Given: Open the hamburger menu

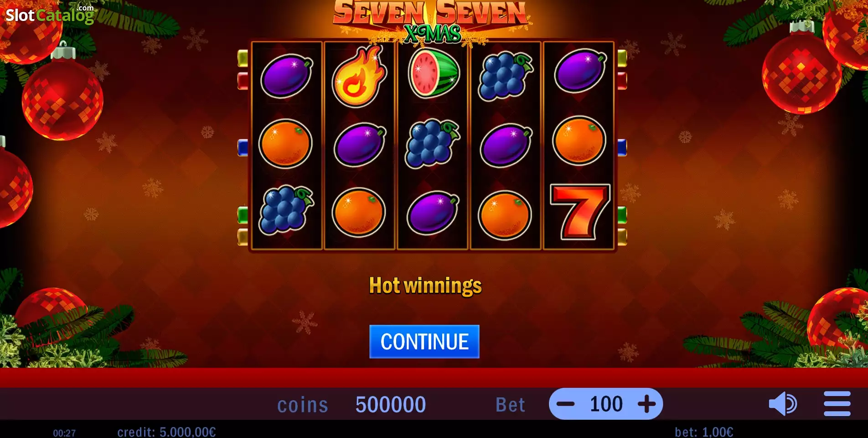Looking at the screenshot, I should (x=837, y=404).
